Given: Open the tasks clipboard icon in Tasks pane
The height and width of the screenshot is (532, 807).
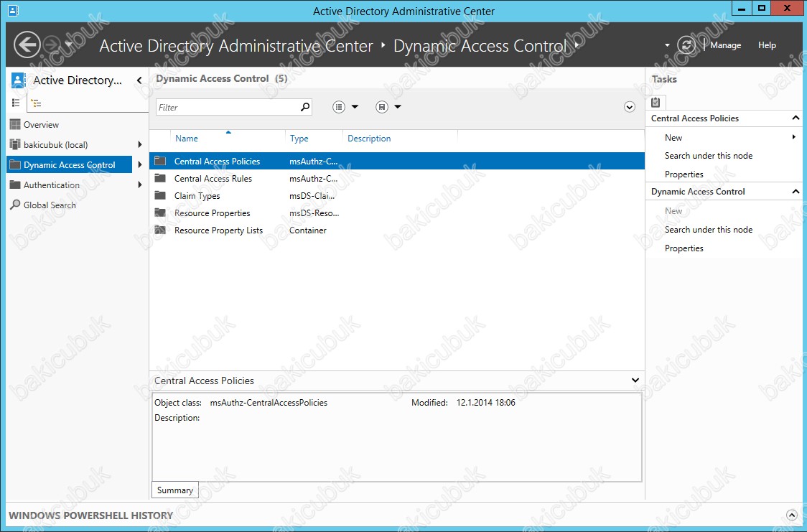Looking at the screenshot, I should click(x=657, y=102).
